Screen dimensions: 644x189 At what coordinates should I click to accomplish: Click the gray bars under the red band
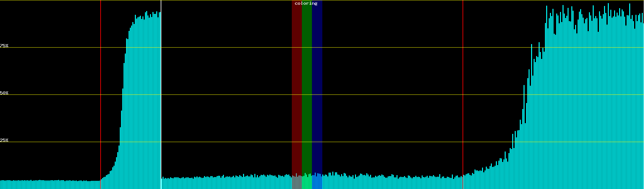point(297,183)
